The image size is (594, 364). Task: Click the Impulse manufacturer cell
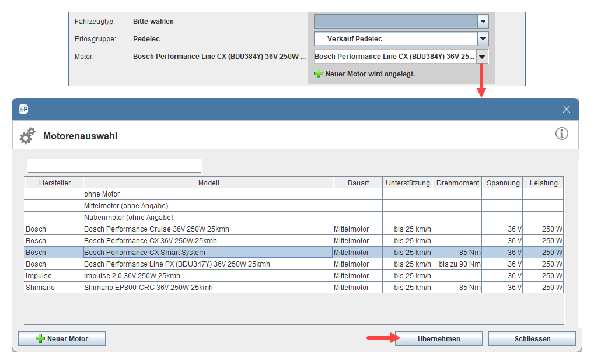point(54,276)
